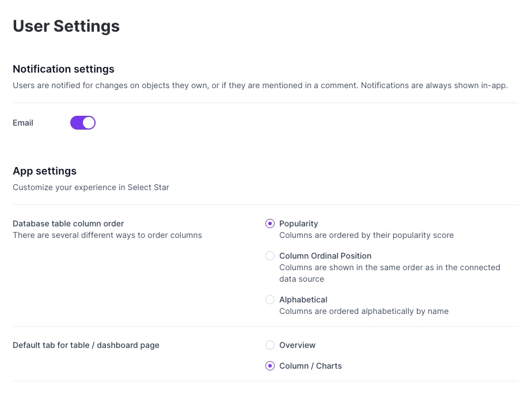Click 'Default tab for table / dashboard page'
The height and width of the screenshot is (409, 532).
(x=86, y=345)
